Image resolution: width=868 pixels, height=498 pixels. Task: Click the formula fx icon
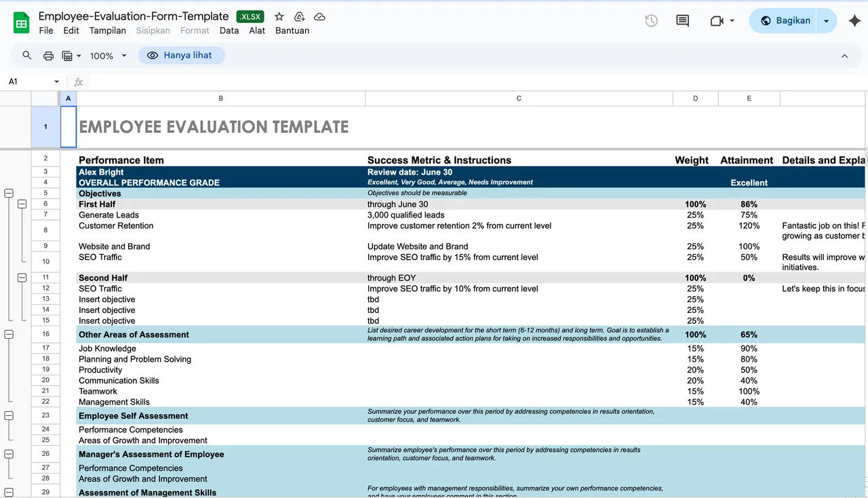click(79, 82)
